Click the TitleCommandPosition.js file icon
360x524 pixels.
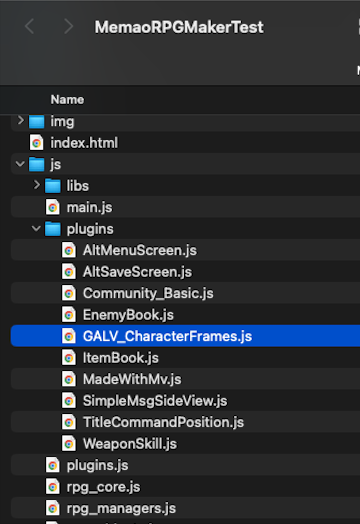click(x=69, y=422)
